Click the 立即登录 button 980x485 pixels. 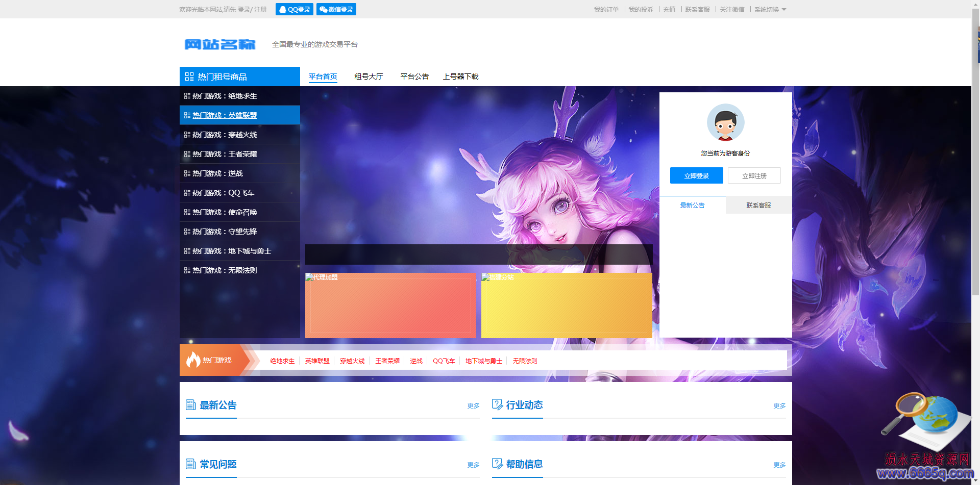[x=697, y=175]
